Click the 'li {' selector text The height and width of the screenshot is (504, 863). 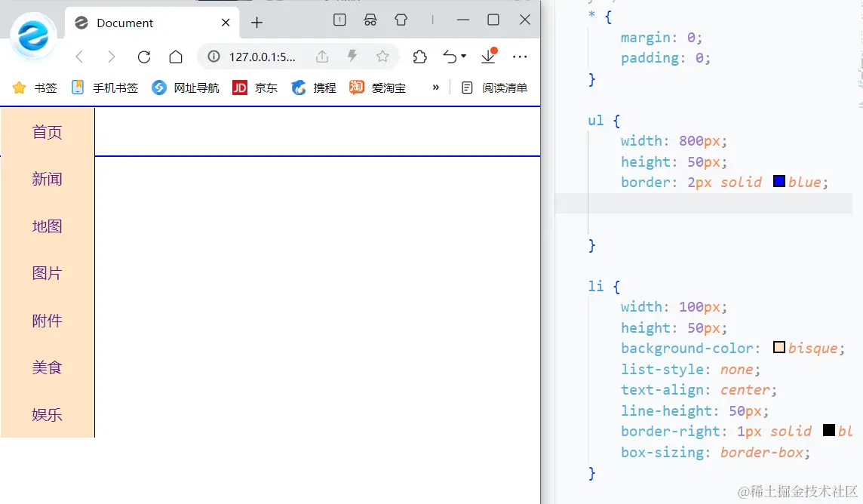pyautogui.click(x=603, y=286)
